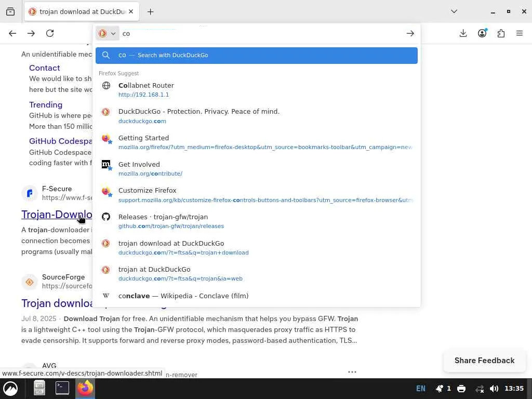
Task: Click the EN keyboard layout indicator
Action: pos(421,389)
